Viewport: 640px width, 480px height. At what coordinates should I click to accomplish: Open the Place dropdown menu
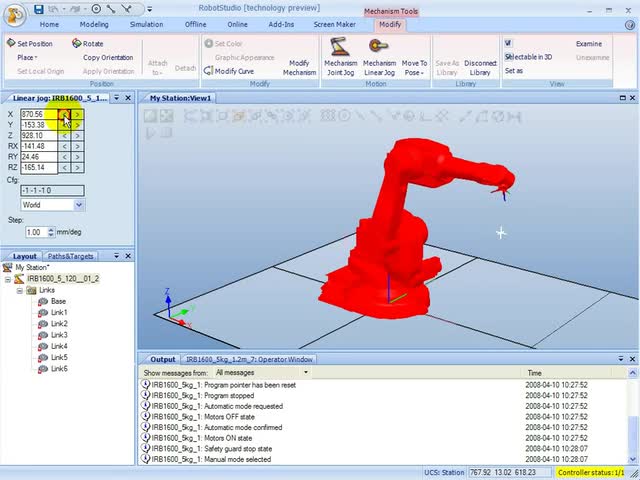[27, 58]
